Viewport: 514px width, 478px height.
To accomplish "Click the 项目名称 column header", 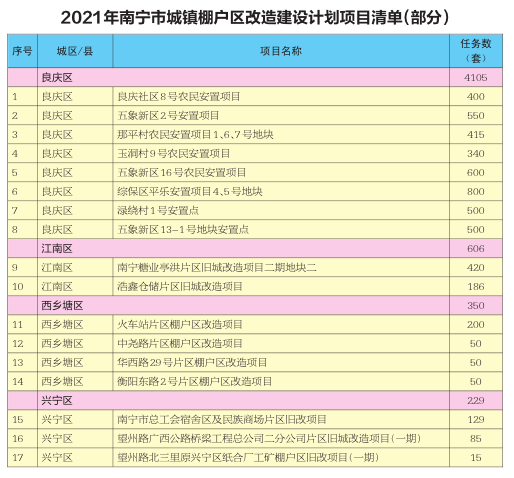I will 281,51.
